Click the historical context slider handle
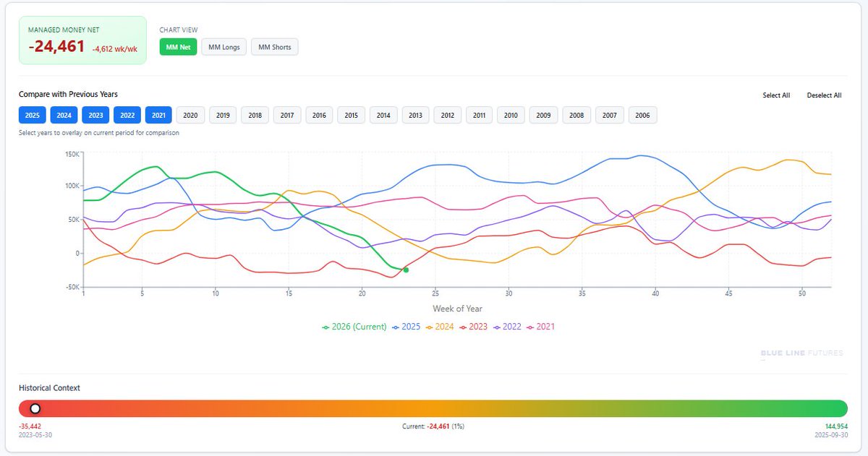Viewport: 868px width, 456px height. (x=35, y=408)
